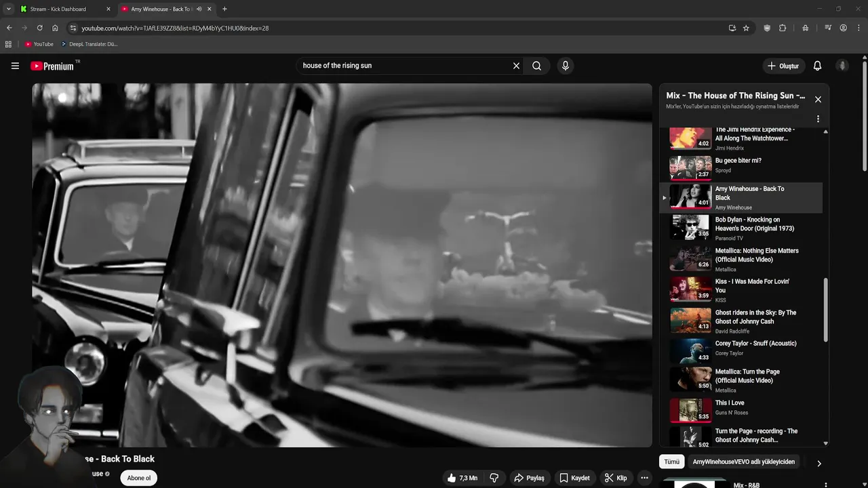This screenshot has width=868, height=488.
Task: Reload the current browser page
Action: point(39,28)
